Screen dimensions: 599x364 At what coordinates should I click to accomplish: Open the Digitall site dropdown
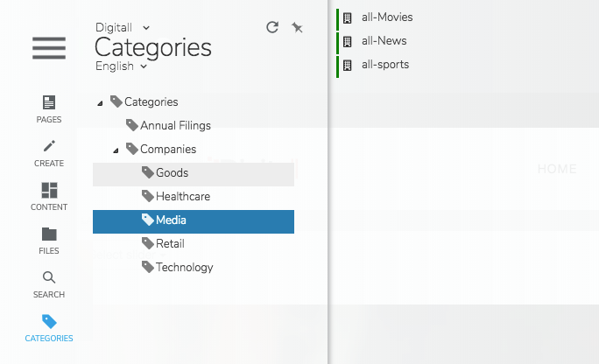tap(123, 27)
